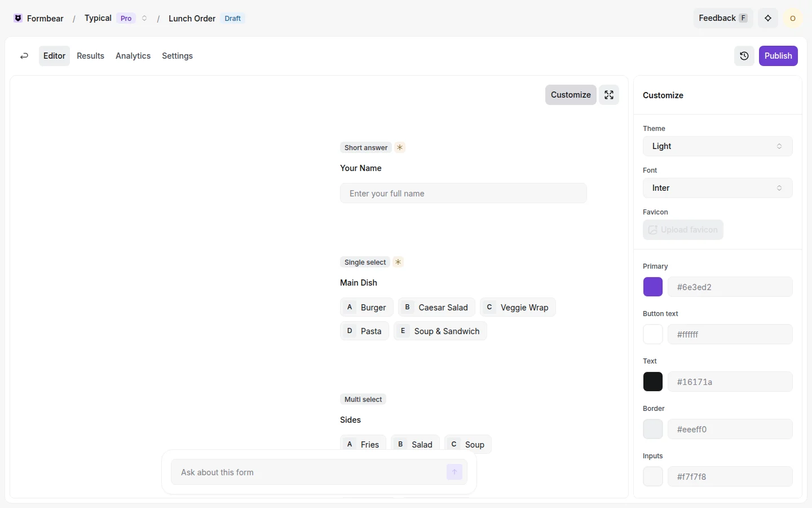Click the Feedback button

(x=723, y=18)
